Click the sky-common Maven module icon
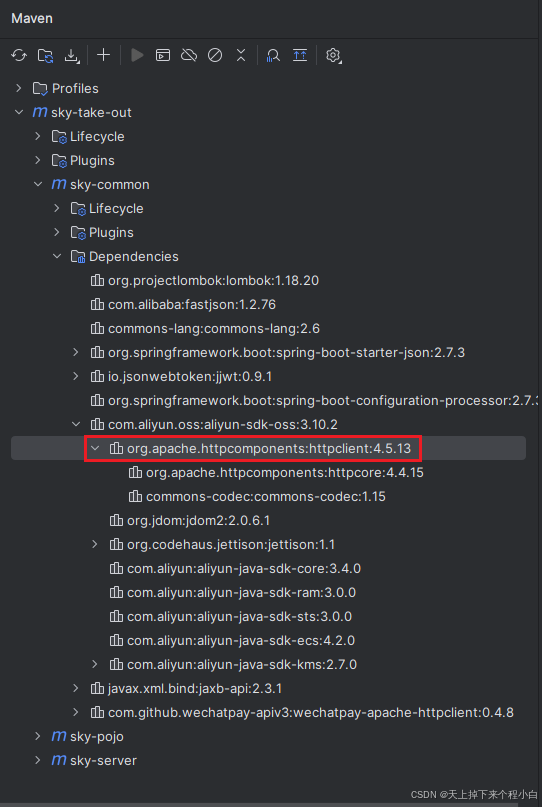 [x=59, y=184]
